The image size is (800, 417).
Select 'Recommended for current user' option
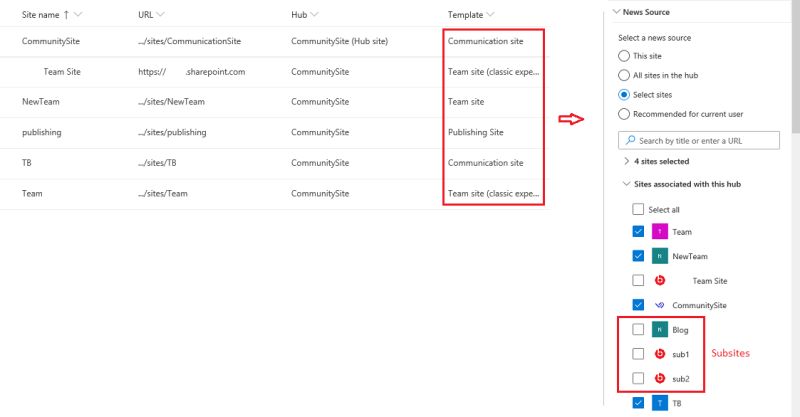pos(623,114)
